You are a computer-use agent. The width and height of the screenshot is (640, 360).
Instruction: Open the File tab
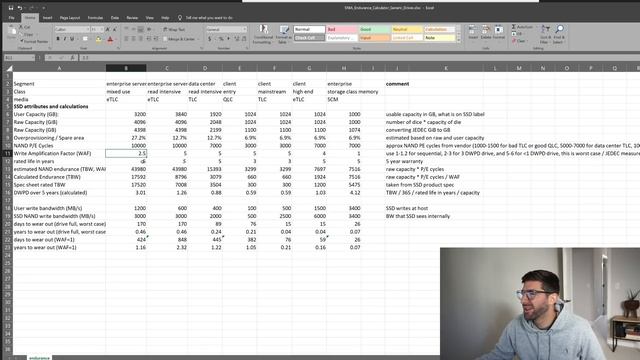[x=11, y=18]
